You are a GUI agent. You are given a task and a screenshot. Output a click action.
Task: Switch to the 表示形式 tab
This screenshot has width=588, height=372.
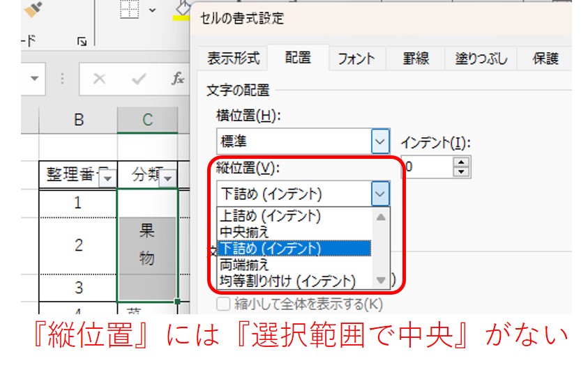pos(233,59)
